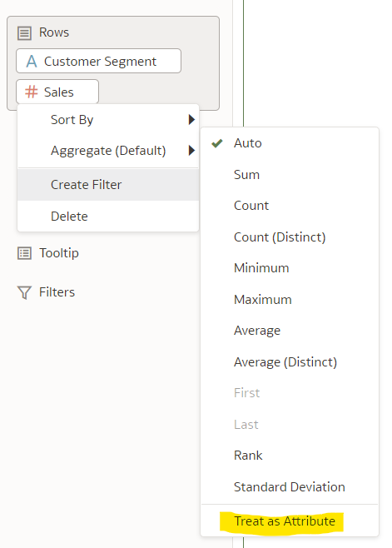Select the Auto aggregation option

[290, 143]
